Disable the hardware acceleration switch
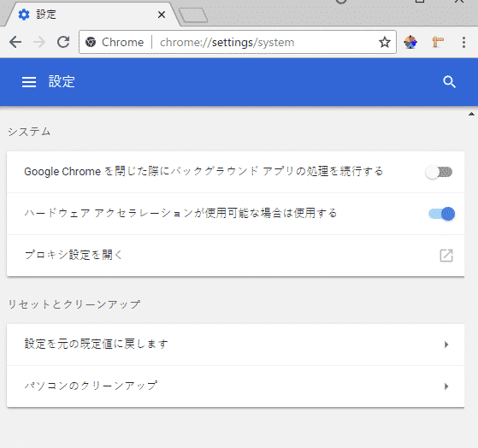The image size is (478, 448). tap(441, 214)
